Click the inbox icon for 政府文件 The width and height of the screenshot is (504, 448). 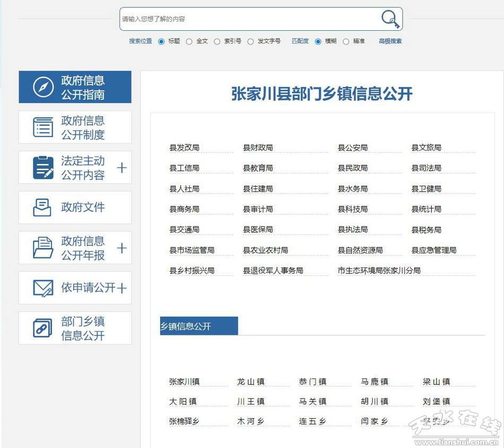point(42,208)
